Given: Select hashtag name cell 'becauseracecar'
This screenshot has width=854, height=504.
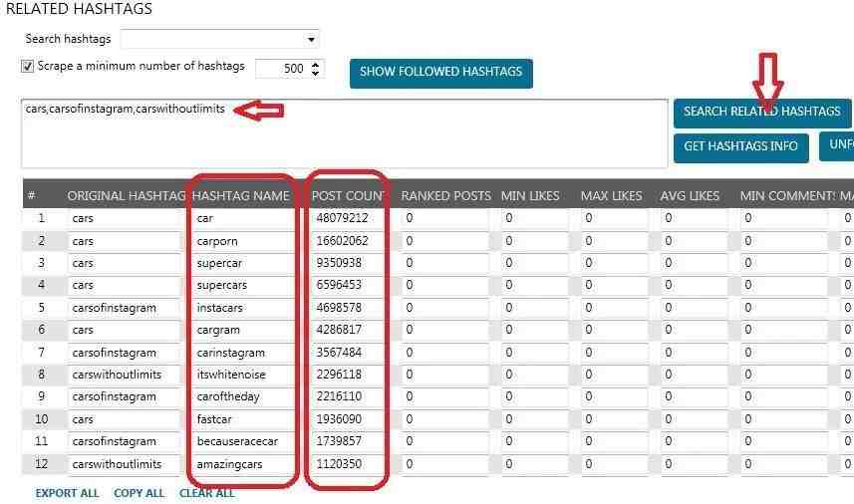Looking at the screenshot, I should pos(242,441).
